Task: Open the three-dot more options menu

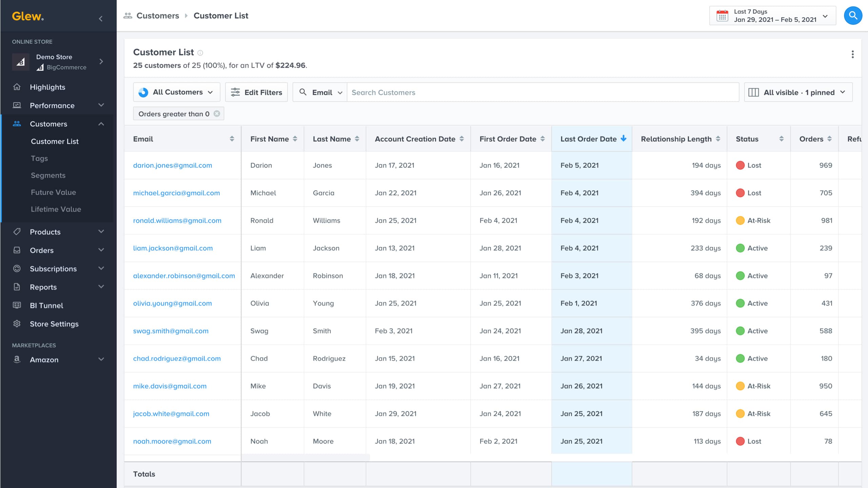Action: coord(852,54)
